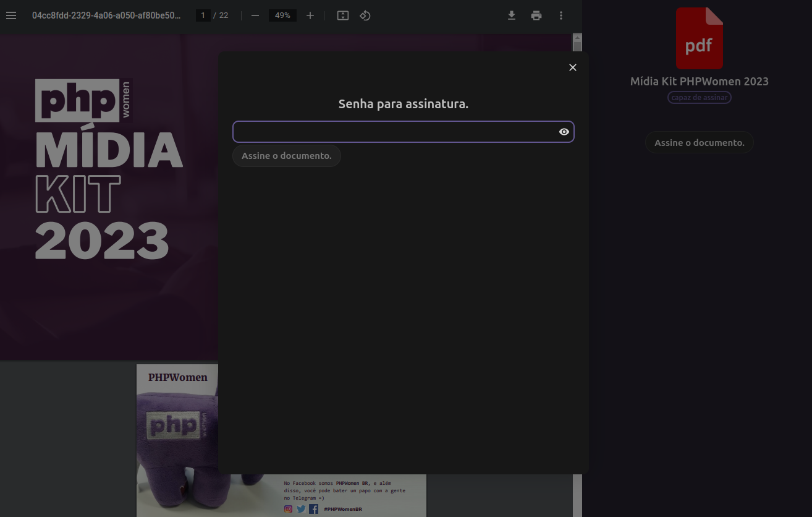The width and height of the screenshot is (812, 517).
Task: Download the PDF file
Action: click(x=512, y=15)
